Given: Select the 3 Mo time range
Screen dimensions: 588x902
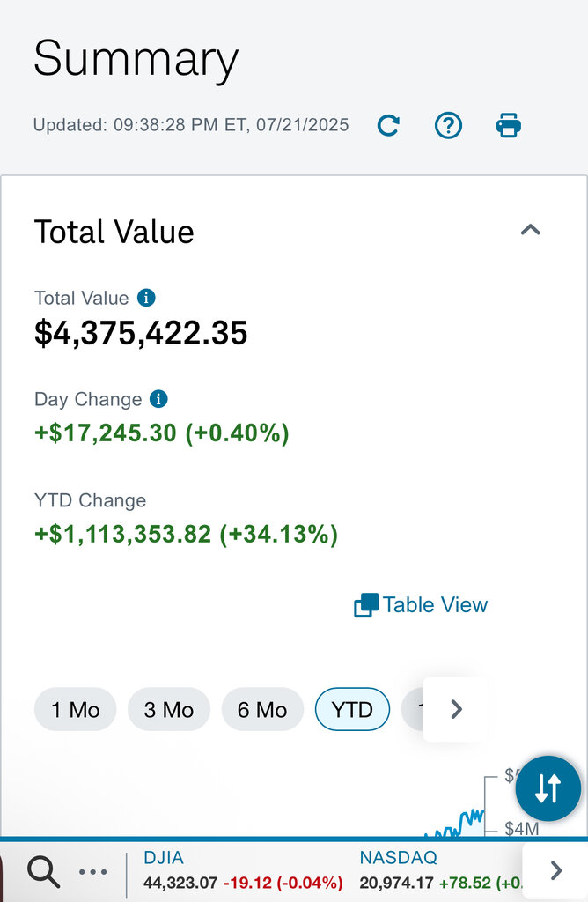Looking at the screenshot, I should [x=168, y=710].
